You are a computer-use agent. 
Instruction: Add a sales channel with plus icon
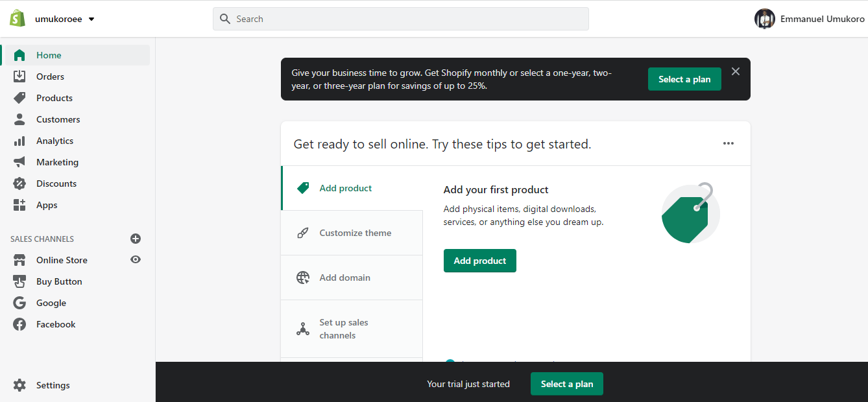(x=136, y=239)
